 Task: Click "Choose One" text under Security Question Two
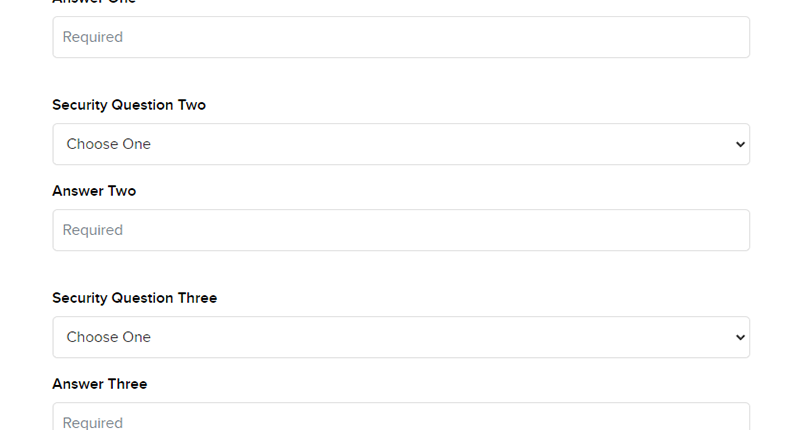[108, 144]
